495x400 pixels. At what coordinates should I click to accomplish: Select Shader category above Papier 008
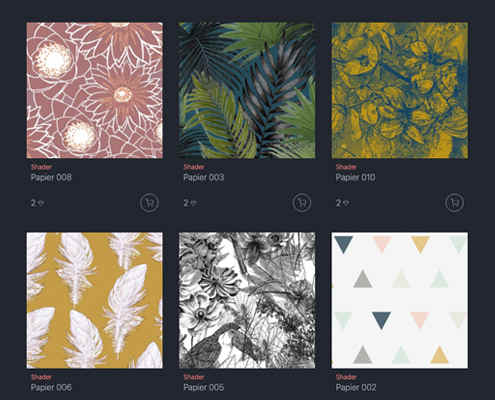[41, 167]
